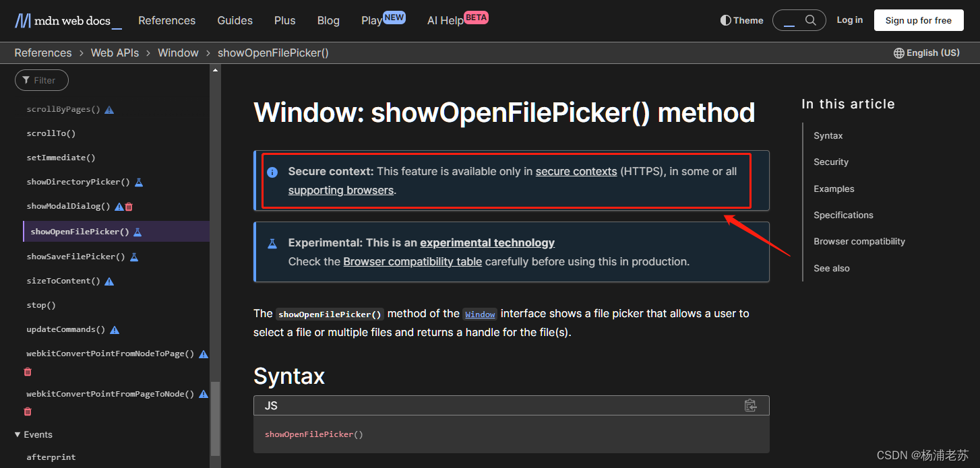This screenshot has height=468, width=980.
Task: Click the flask icon beside showDirectoryPicker()
Action: tap(139, 182)
